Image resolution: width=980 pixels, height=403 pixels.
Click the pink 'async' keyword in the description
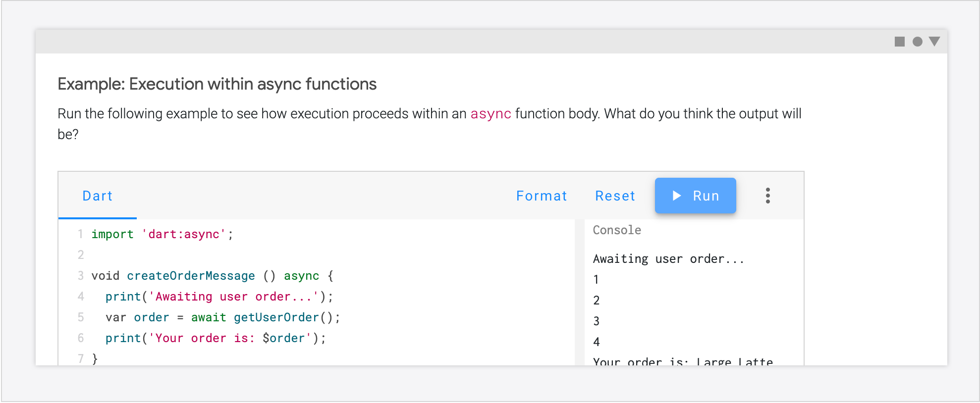click(x=490, y=114)
